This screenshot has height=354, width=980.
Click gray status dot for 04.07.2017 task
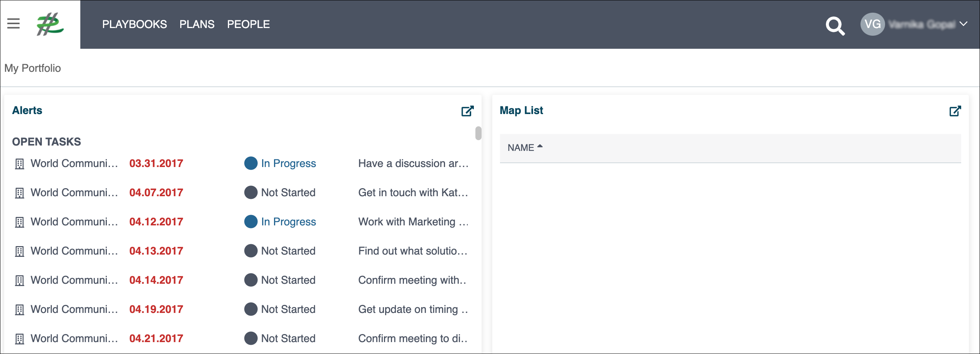point(251,192)
